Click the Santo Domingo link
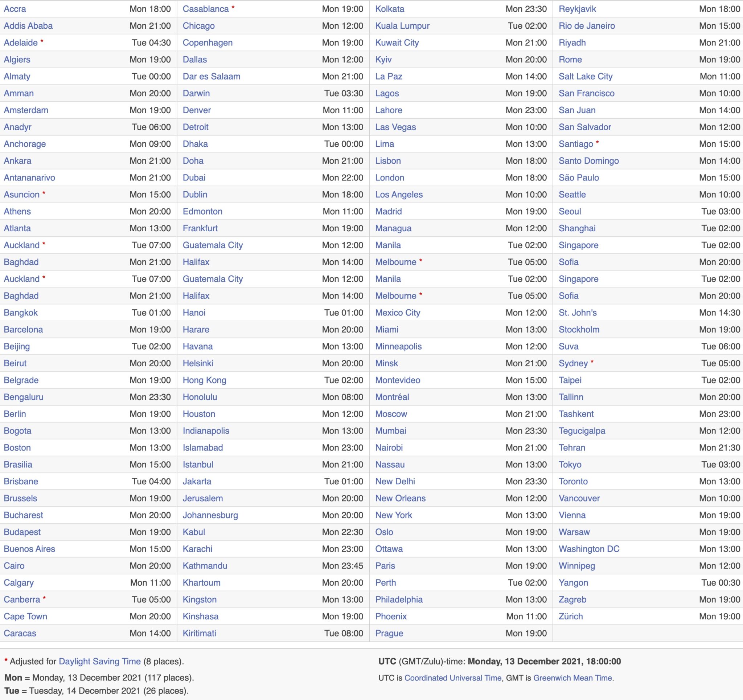Screen dimensions: 743x700 [x=588, y=161]
